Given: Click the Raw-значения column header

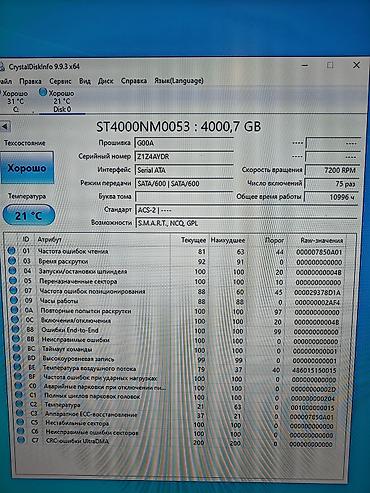Looking at the screenshot, I should tap(321, 240).
